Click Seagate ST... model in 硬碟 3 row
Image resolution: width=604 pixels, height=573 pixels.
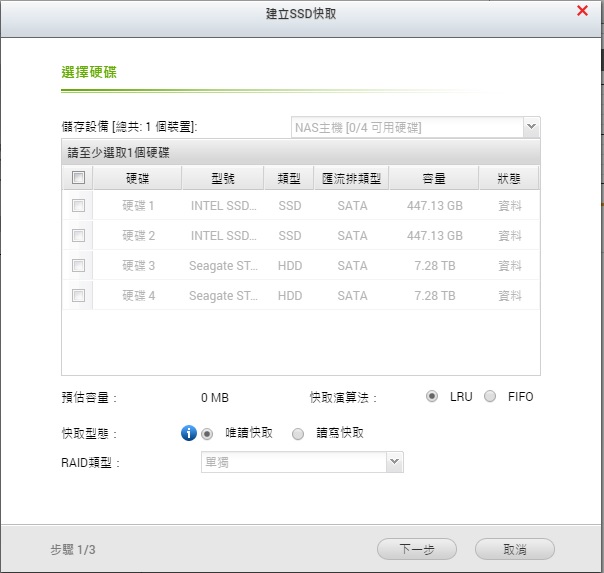(223, 266)
